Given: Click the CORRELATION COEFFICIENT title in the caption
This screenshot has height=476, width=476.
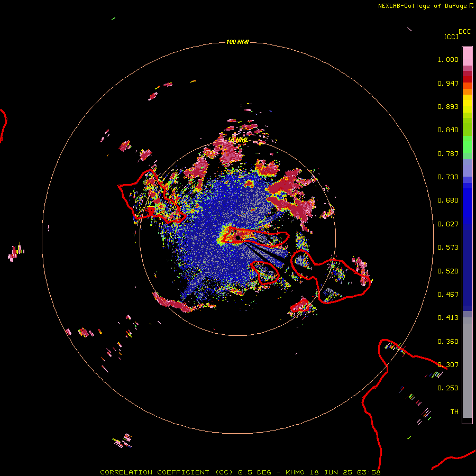Looking at the screenshot, I should (x=154, y=472).
